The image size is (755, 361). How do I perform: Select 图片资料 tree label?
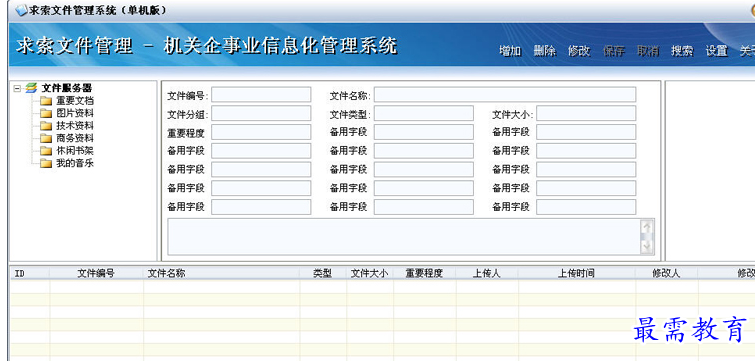coord(75,114)
